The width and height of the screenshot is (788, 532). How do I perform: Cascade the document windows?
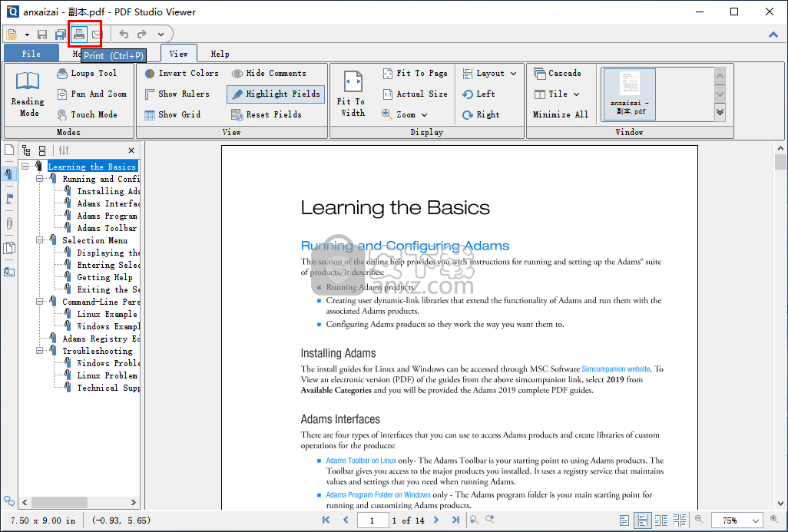pos(558,74)
